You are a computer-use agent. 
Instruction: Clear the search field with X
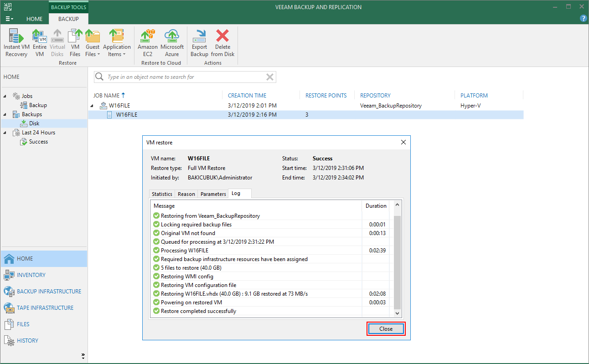270,77
